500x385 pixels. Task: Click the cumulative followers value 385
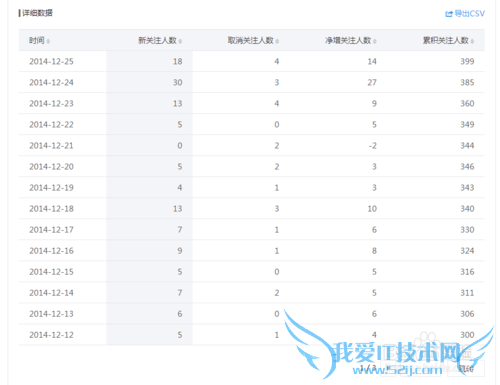click(x=467, y=82)
